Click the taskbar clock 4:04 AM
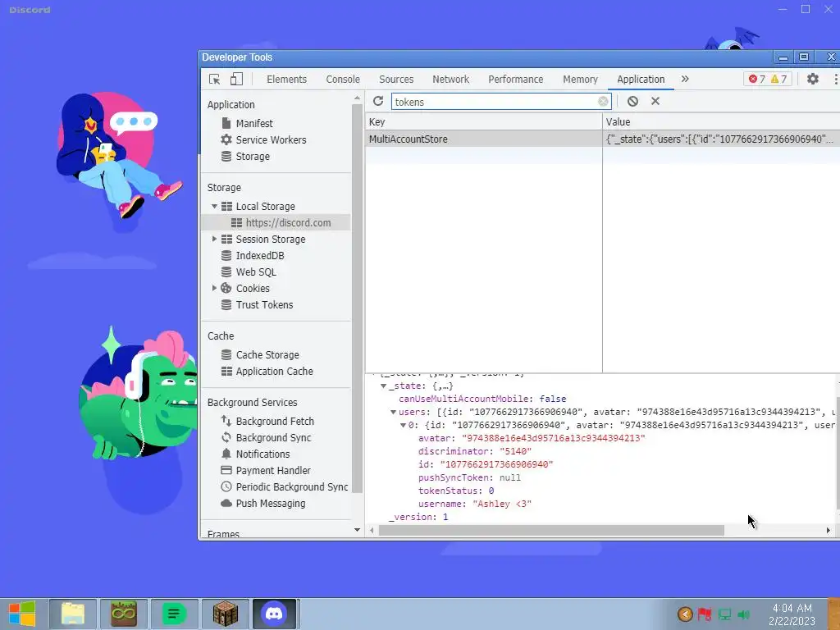 792,608
